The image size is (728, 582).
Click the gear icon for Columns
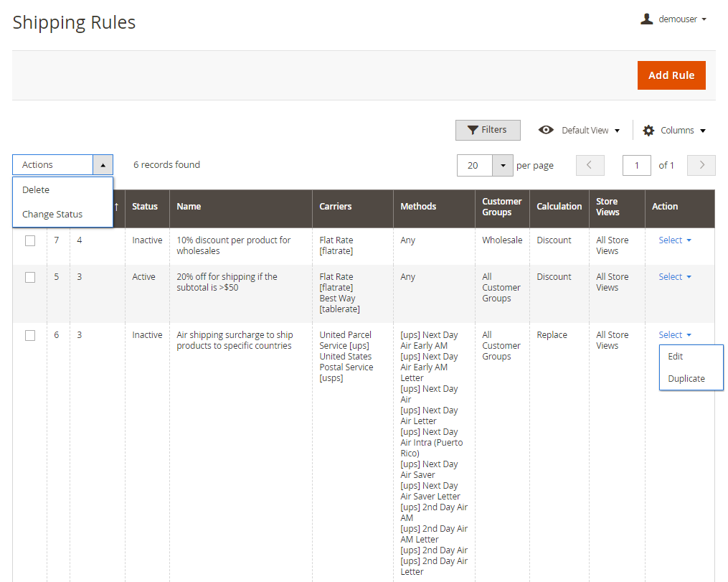point(648,130)
